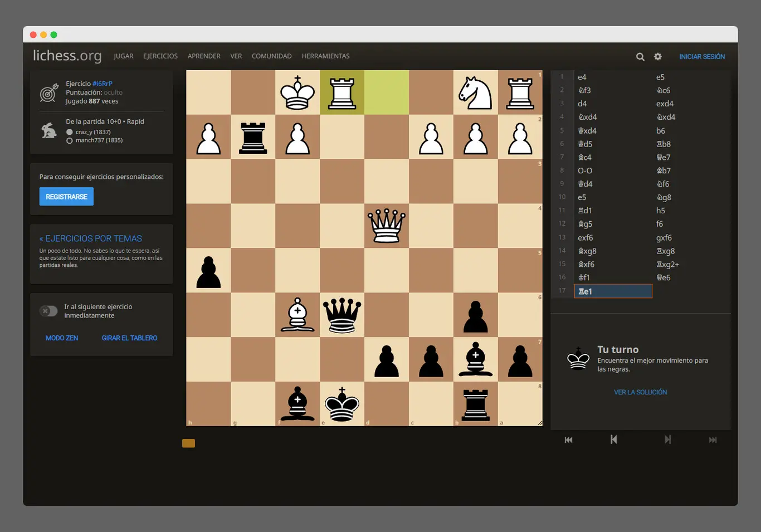
Task: Click the puzzle target icon
Action: tap(49, 92)
